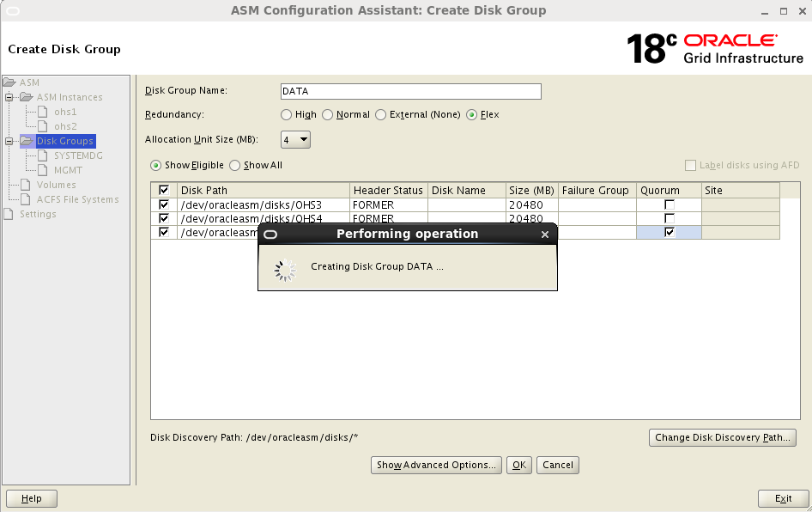Viewport: 812px width, 512px height.
Task: Open MGMT disk group in tree
Action: click(x=68, y=170)
